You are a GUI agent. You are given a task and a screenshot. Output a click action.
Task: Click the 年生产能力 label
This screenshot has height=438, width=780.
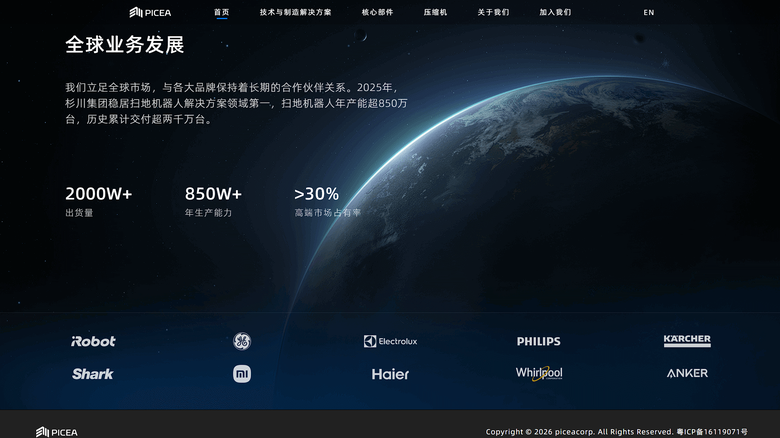click(x=208, y=213)
